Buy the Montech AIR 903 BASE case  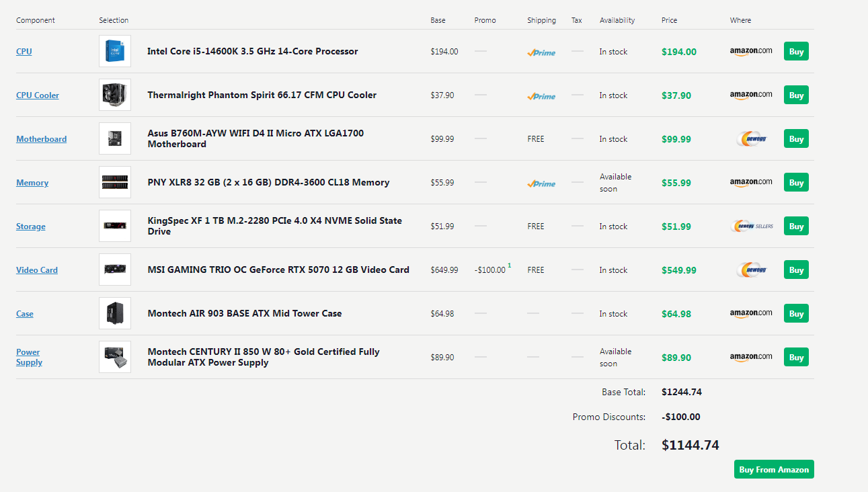(x=796, y=313)
